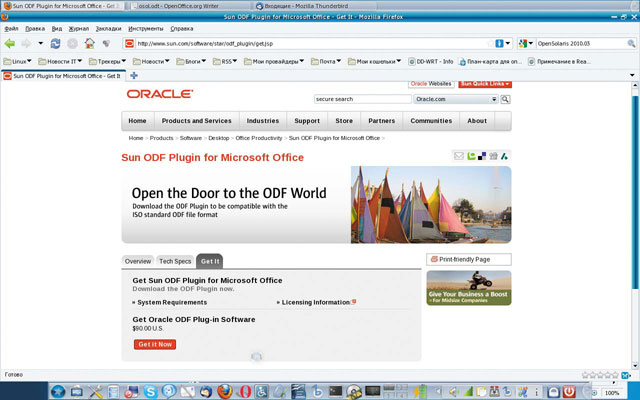Click the sailboats ODF World banner image

click(x=431, y=204)
